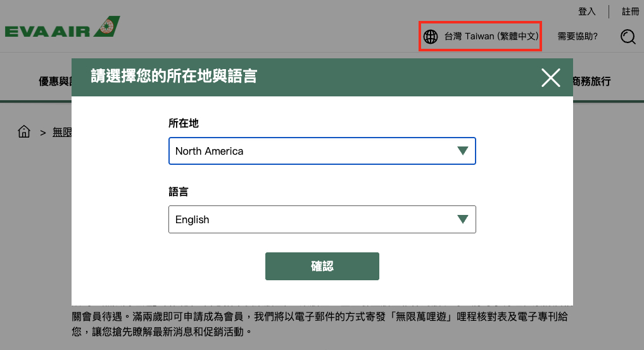Viewport: 644px width, 350px height.
Task: Open the 商務旅行 menu item
Action: click(592, 81)
